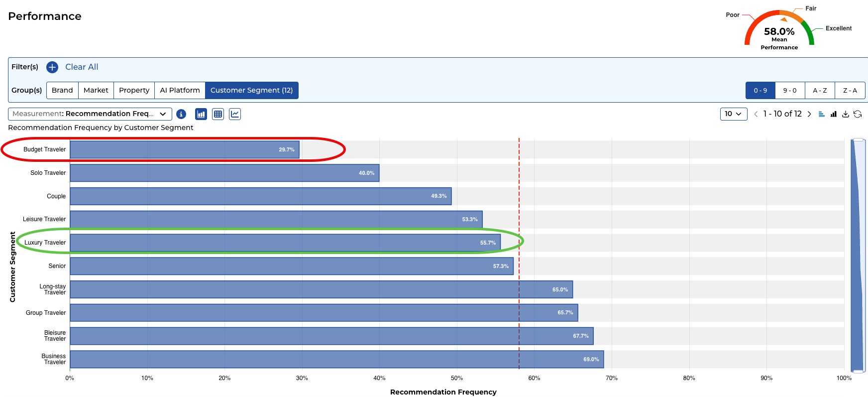Image resolution: width=868 pixels, height=397 pixels.
Task: Click the Clear All link
Action: tap(82, 67)
